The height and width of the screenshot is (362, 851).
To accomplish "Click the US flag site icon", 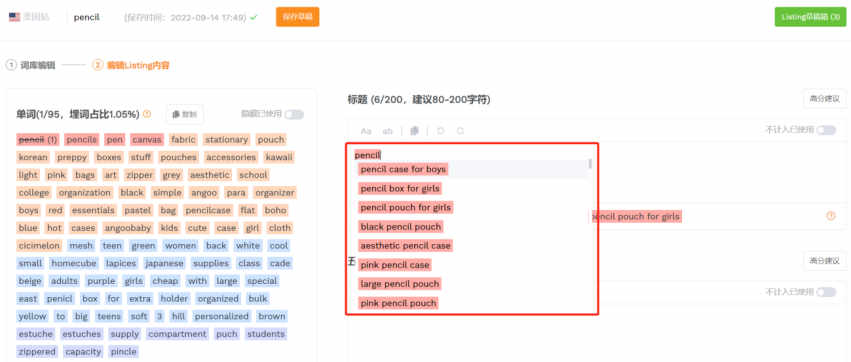I will 14,17.
